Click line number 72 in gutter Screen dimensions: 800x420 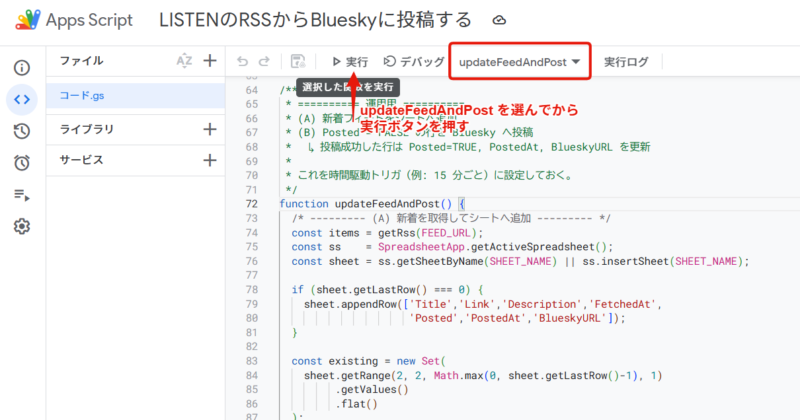tap(252, 204)
